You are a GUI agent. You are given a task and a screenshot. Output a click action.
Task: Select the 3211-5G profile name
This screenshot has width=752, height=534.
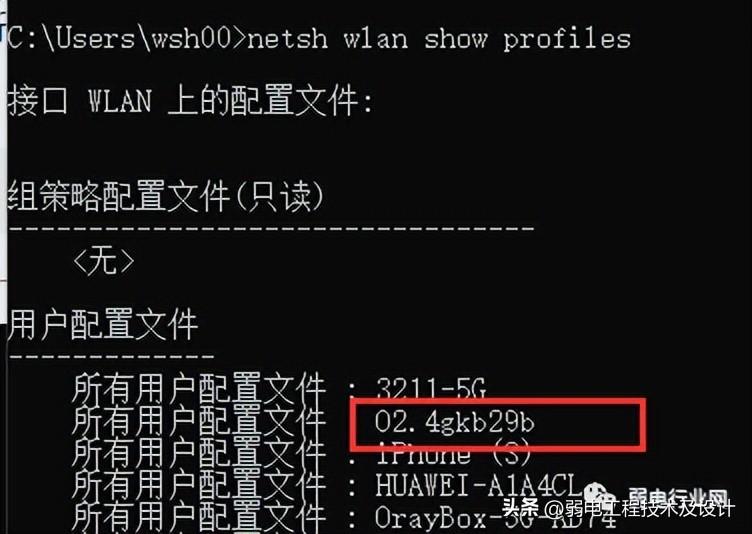(431, 389)
